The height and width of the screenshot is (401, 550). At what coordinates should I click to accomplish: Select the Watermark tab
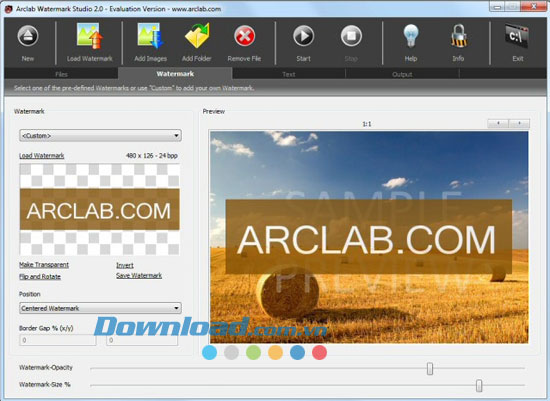coord(175,74)
